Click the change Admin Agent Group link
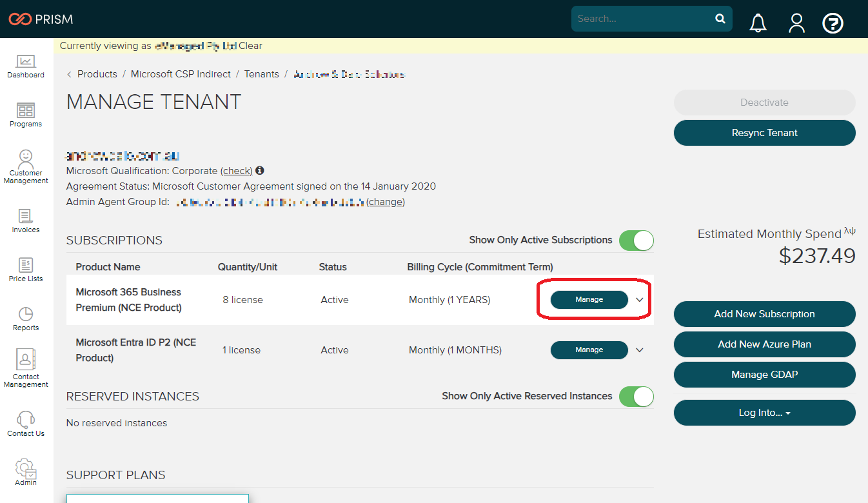Viewport: 868px width, 503px height. point(386,202)
